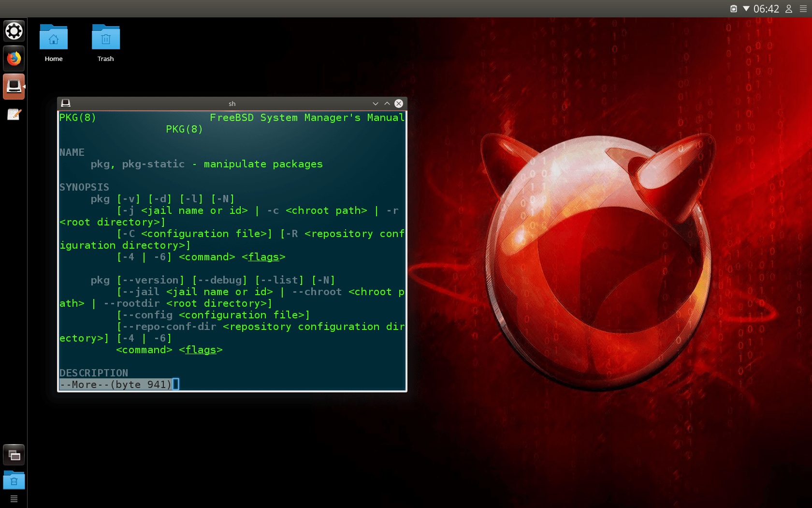Screen dimensions: 812x508
Task: Click the second flags link under the command line
Action: point(200,350)
